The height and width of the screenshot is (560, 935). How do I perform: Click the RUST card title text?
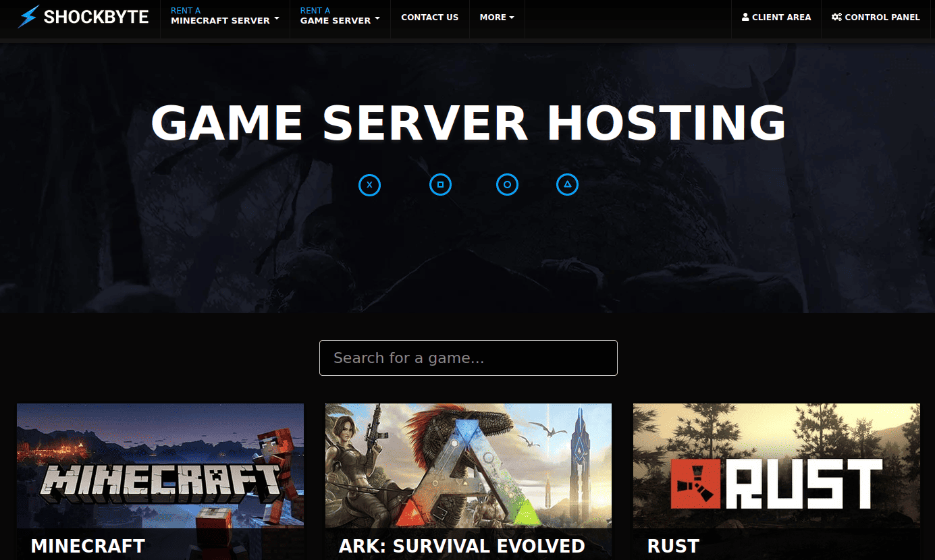673,546
